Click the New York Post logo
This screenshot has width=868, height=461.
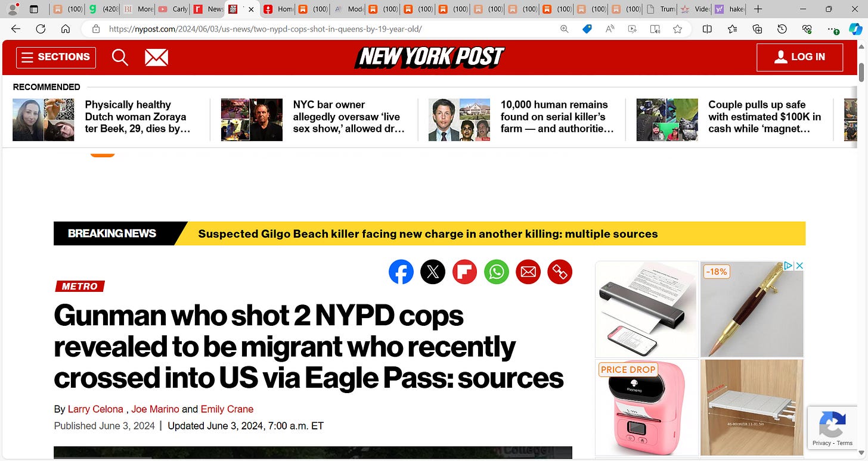[x=430, y=57]
